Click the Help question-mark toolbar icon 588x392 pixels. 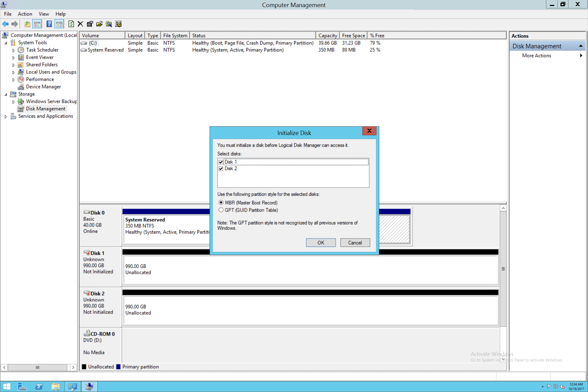[49, 24]
